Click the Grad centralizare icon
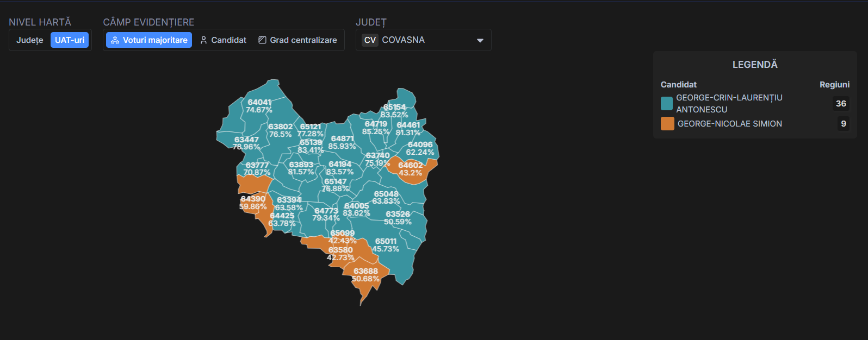This screenshot has width=868, height=340. point(262,40)
